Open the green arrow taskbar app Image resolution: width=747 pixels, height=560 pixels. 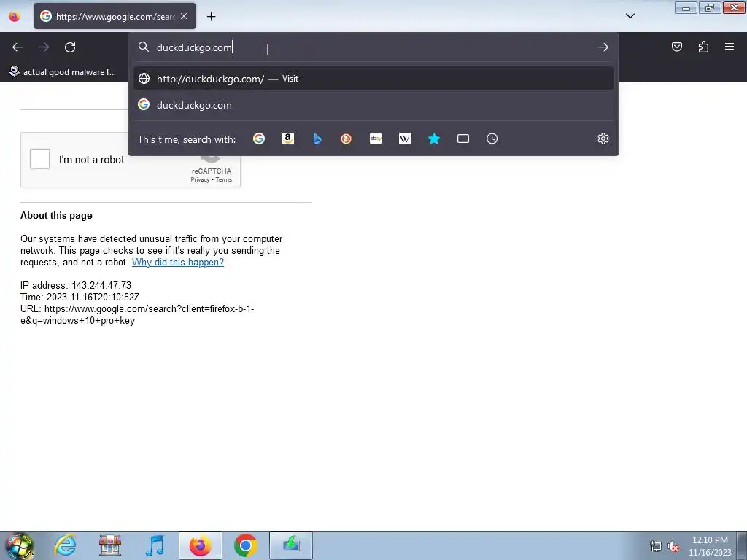(x=291, y=545)
